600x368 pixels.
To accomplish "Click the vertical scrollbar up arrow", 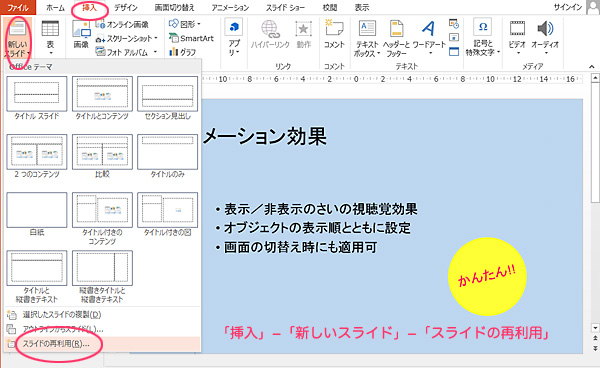I will (x=595, y=78).
